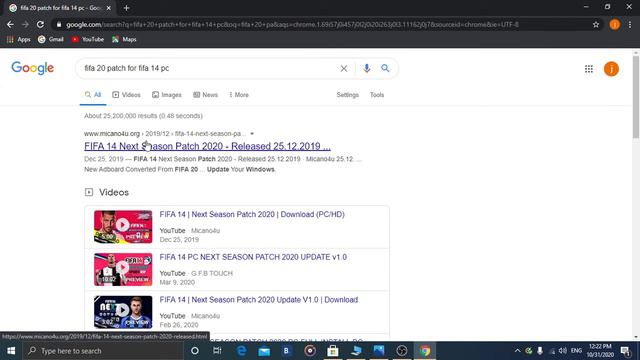
Task: Open Mail app from taskbar
Action: [264, 351]
